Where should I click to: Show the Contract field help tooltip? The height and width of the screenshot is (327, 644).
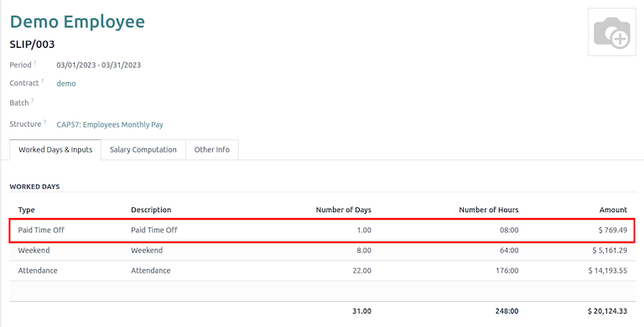click(42, 81)
